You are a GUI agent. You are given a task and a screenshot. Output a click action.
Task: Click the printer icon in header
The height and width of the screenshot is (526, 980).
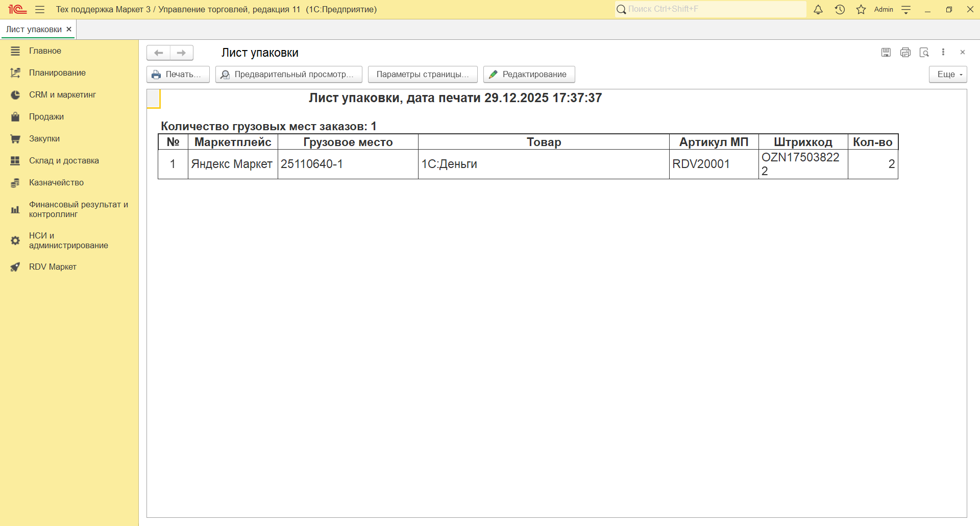point(905,52)
